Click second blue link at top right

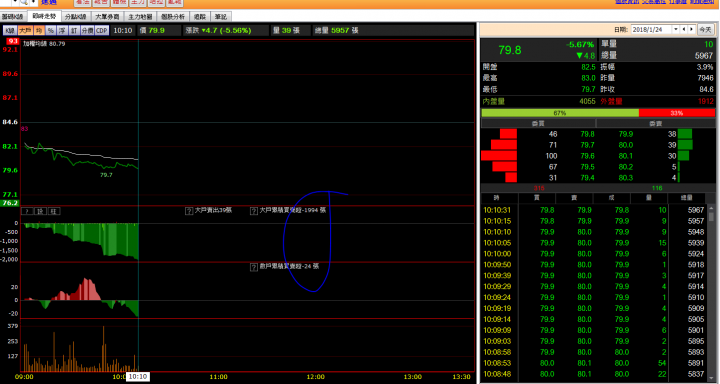[x=653, y=2]
